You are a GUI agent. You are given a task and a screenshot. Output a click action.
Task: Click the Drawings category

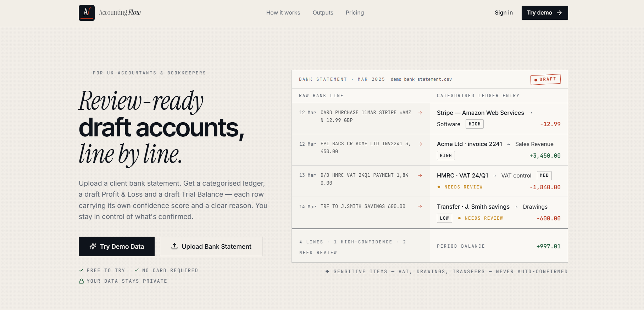point(535,207)
